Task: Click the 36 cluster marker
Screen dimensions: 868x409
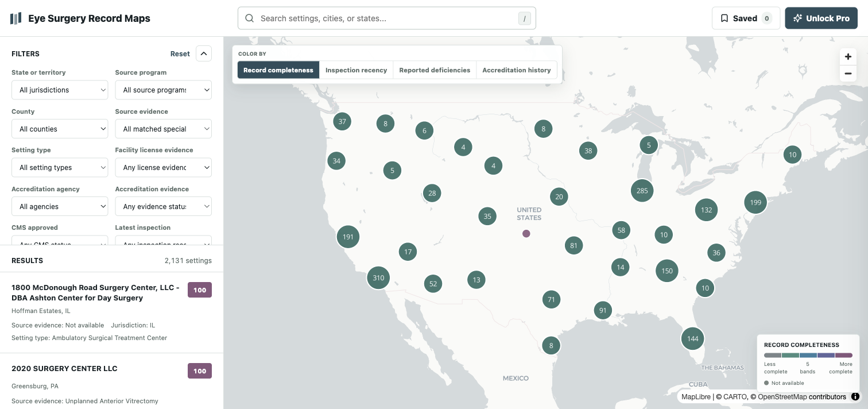Action: pyautogui.click(x=716, y=252)
